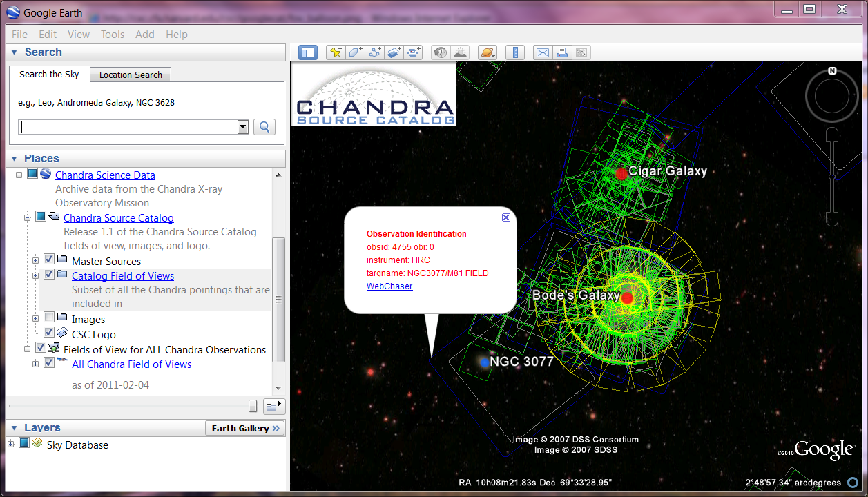Click the Places opacity slider handle
This screenshot has width=868, height=497.
point(253,406)
